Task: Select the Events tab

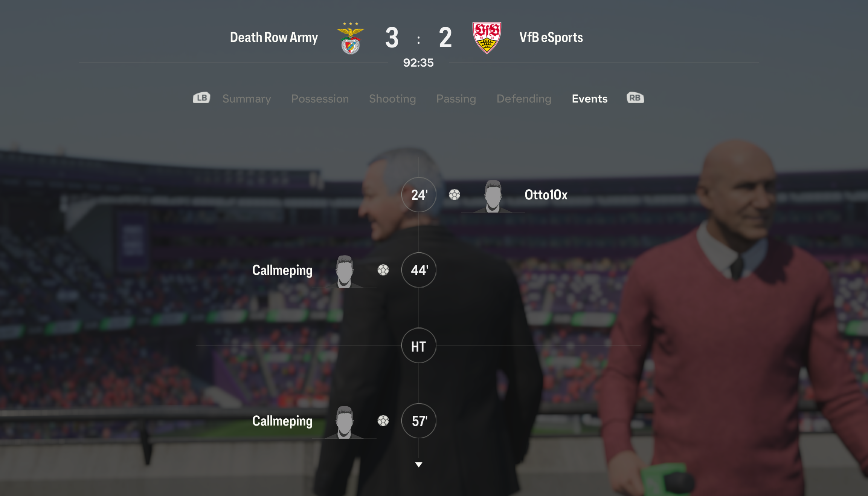Action: [x=590, y=99]
